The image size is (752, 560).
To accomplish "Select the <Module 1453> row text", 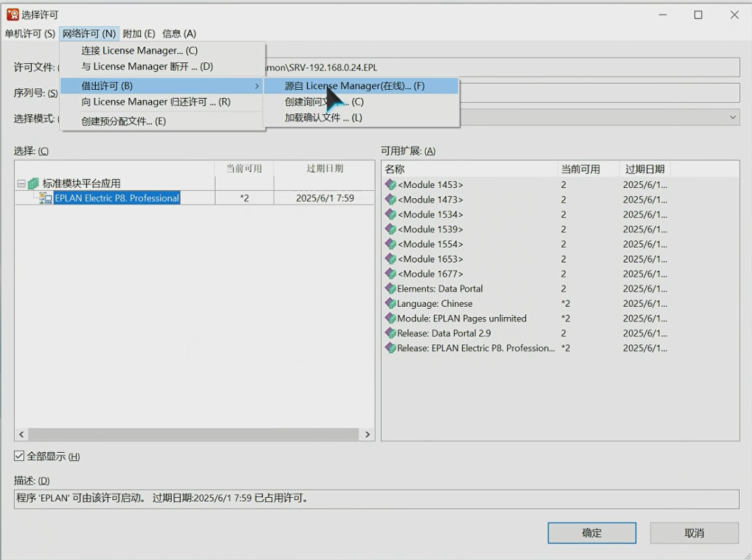I will pyautogui.click(x=430, y=184).
